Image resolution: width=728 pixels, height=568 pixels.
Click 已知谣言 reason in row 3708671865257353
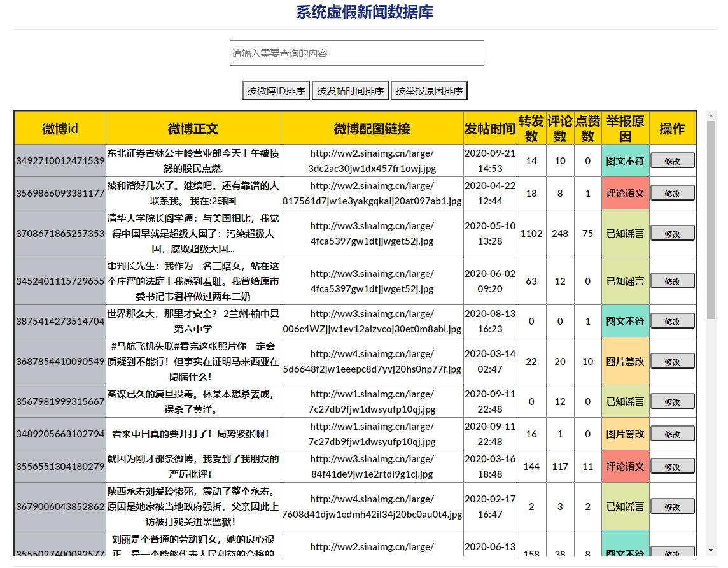tap(626, 233)
